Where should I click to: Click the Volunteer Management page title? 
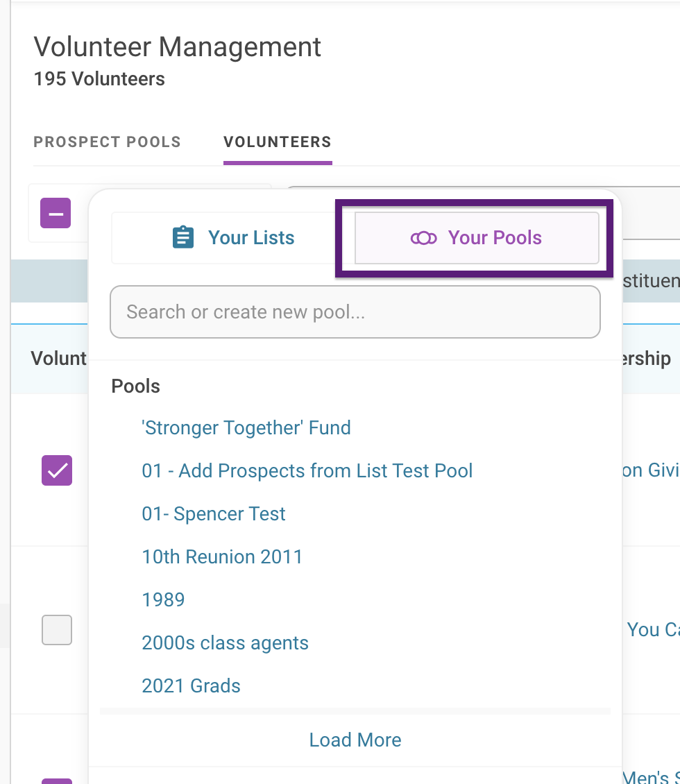177,47
